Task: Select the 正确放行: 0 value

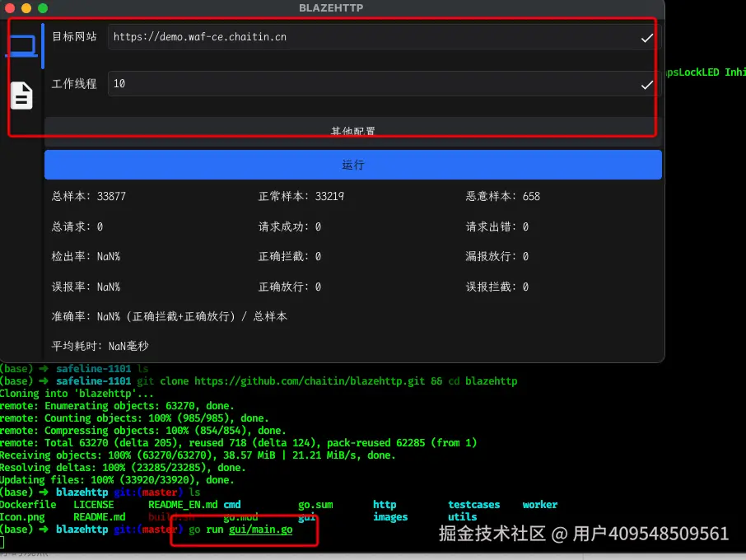Action: click(290, 287)
